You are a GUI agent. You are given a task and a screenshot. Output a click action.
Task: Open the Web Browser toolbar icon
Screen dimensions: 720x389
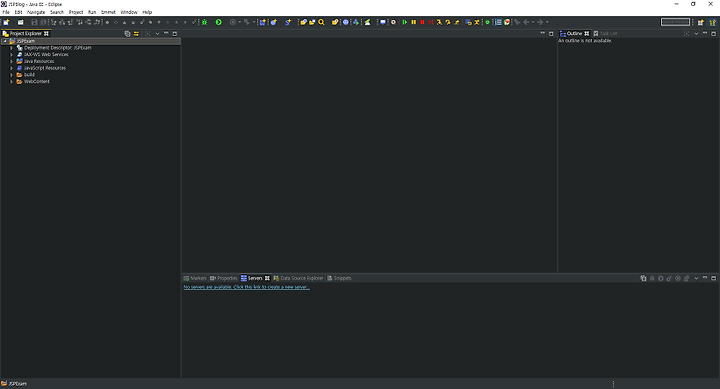346,22
